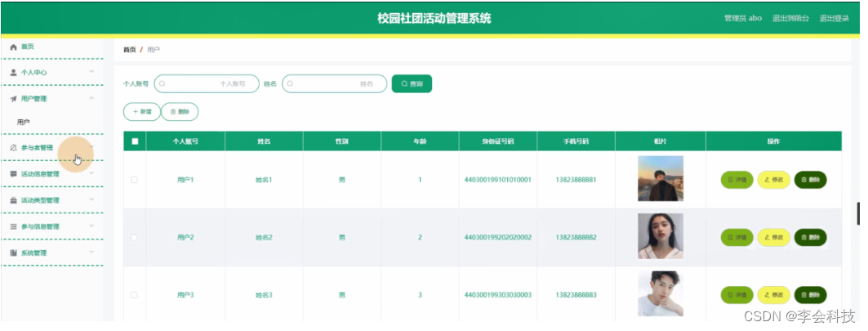
Task: Click 修改 for 用户1
Action: tap(774, 180)
